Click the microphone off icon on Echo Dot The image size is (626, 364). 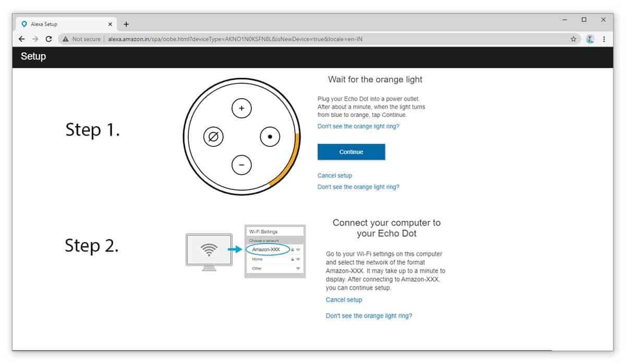coord(213,137)
